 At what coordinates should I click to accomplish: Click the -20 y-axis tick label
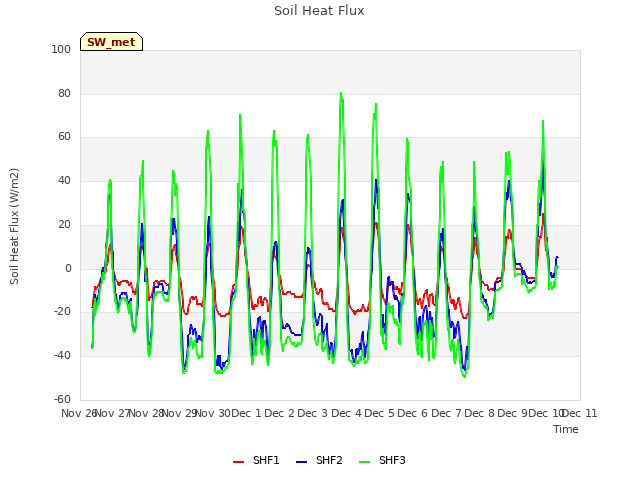point(62,311)
